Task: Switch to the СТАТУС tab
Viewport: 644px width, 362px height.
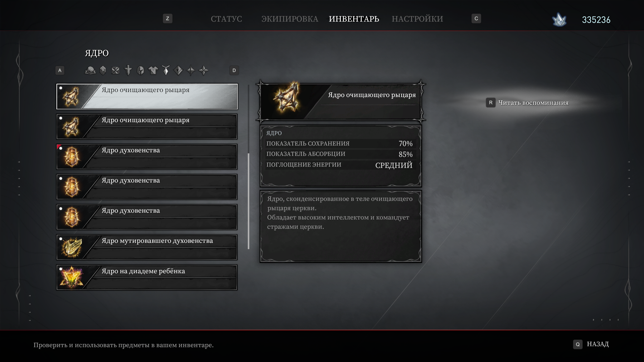Action: (x=226, y=19)
